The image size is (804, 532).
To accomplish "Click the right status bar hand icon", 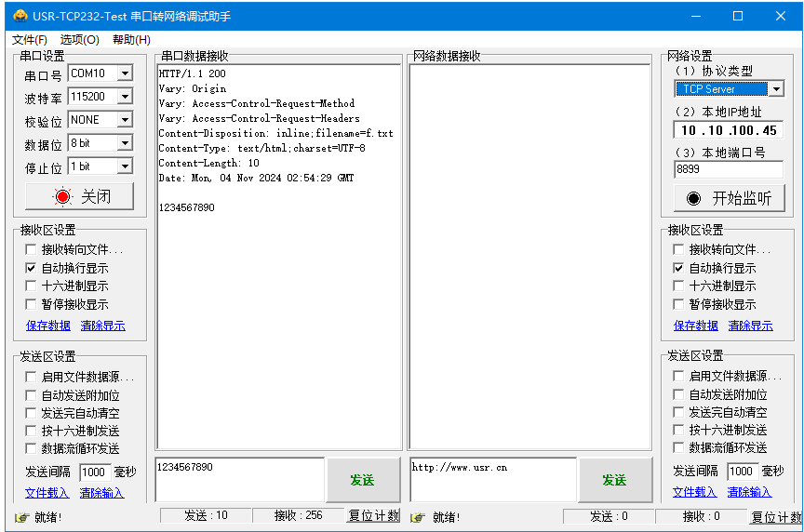I will (418, 517).
